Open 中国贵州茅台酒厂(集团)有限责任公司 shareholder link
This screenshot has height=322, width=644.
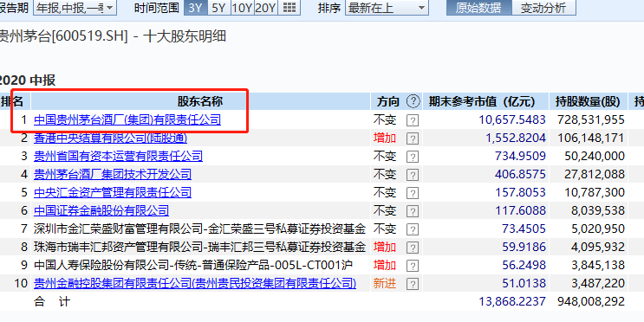[x=127, y=119]
